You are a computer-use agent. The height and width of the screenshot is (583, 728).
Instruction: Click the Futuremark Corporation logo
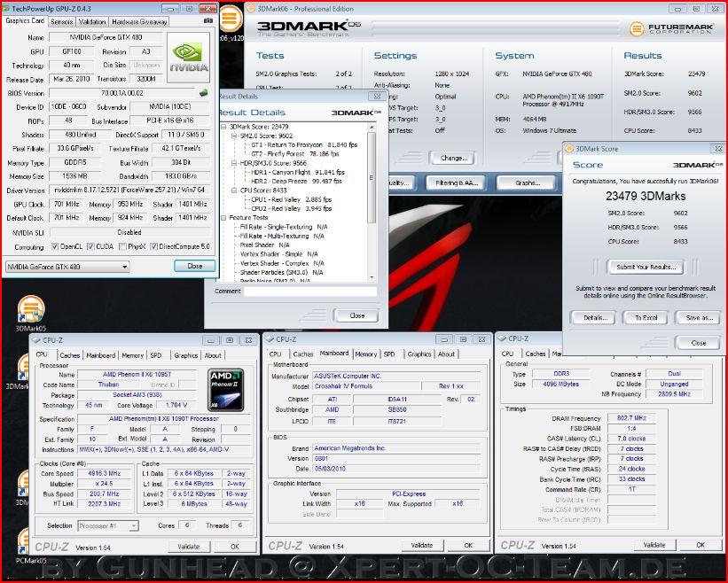pyautogui.click(x=671, y=28)
